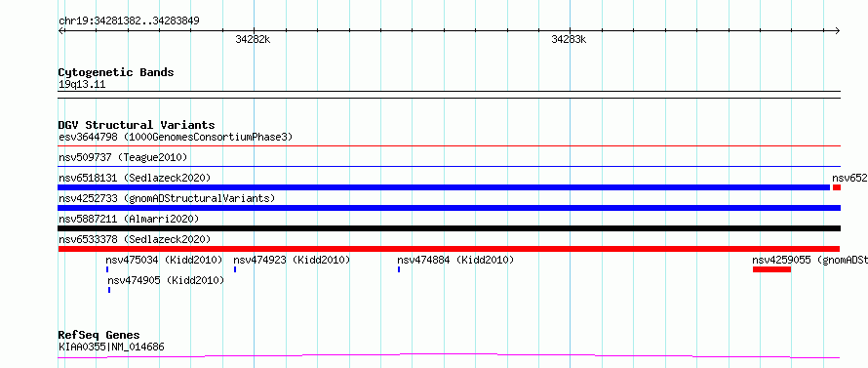Open the nsv474884 (Kidd2010) label
The width and height of the screenshot is (868, 368).
455,260
